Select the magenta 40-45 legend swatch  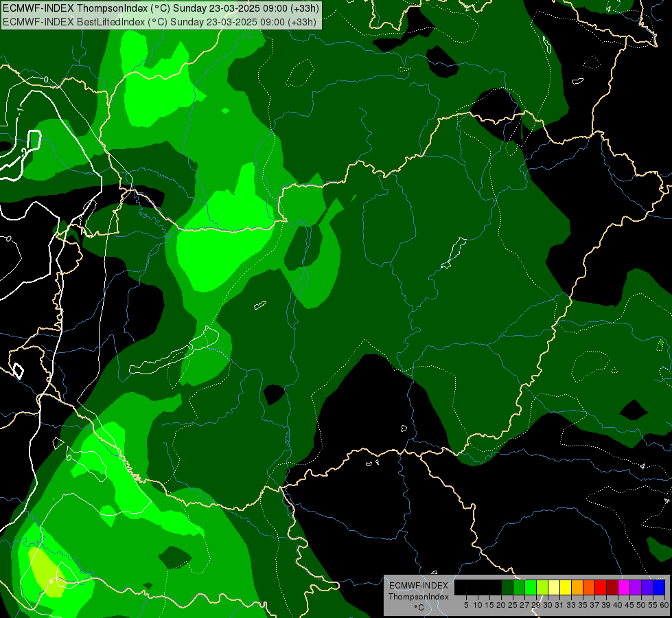click(x=624, y=587)
